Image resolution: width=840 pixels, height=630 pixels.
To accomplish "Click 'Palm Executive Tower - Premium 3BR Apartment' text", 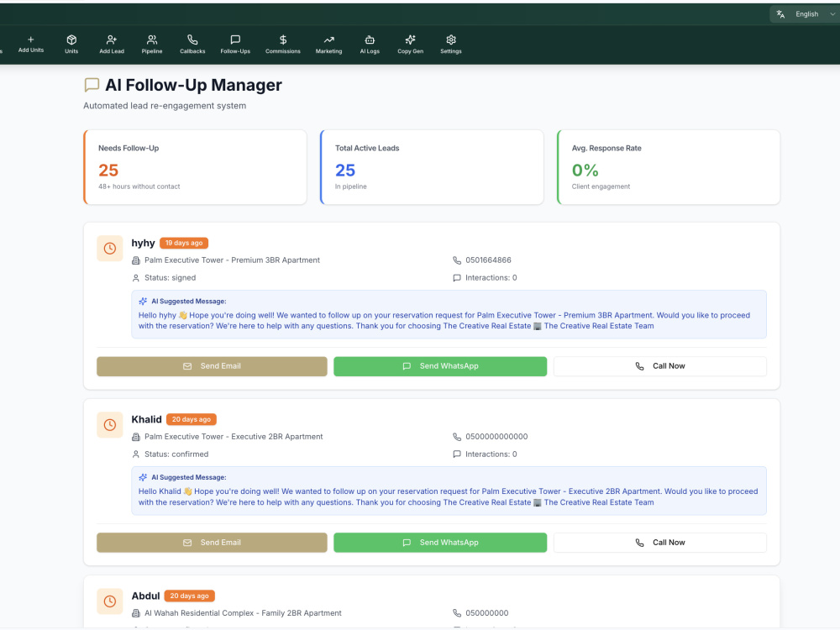I will [x=232, y=260].
